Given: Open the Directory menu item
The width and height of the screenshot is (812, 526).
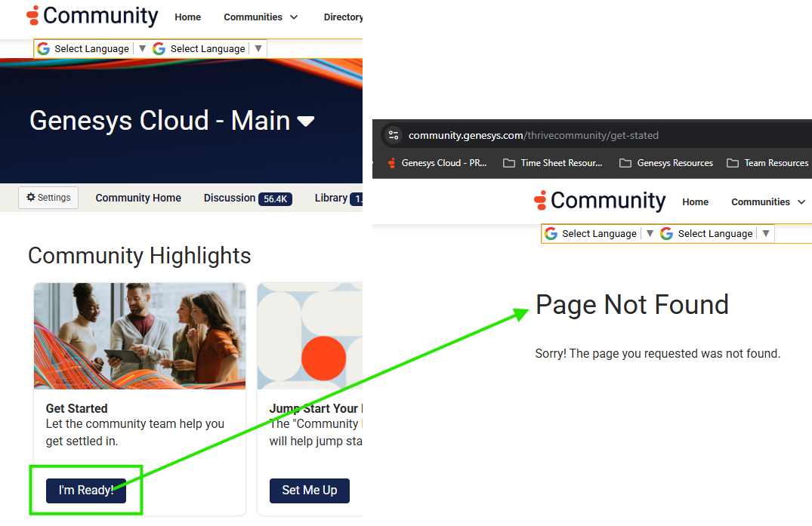Looking at the screenshot, I should [x=343, y=17].
